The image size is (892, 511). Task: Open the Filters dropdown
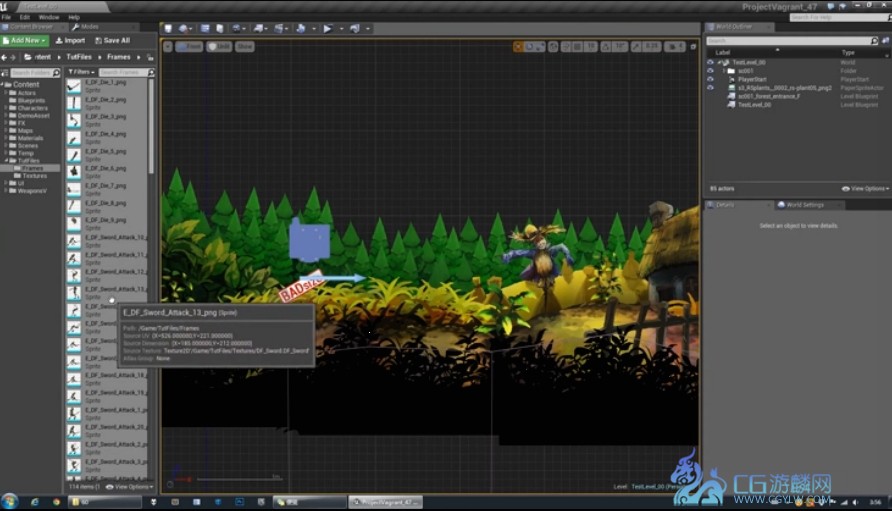click(81, 72)
